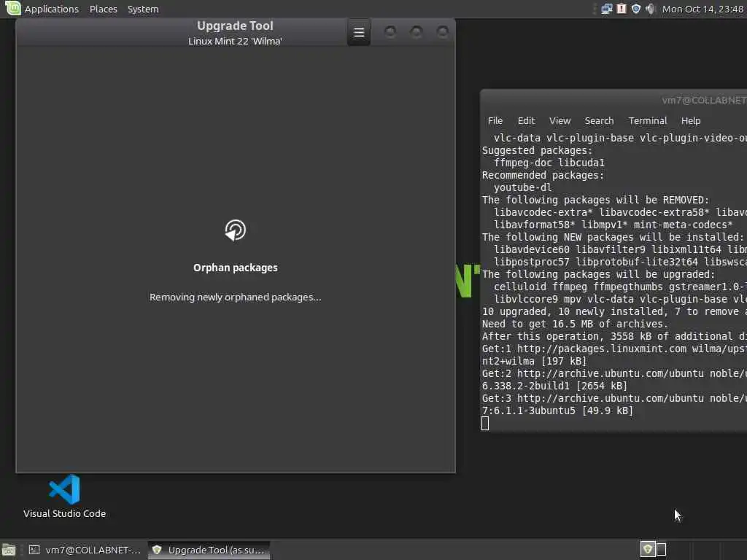Select second workspace in workspace switcher
The width and height of the screenshot is (747, 560).
[x=661, y=550]
